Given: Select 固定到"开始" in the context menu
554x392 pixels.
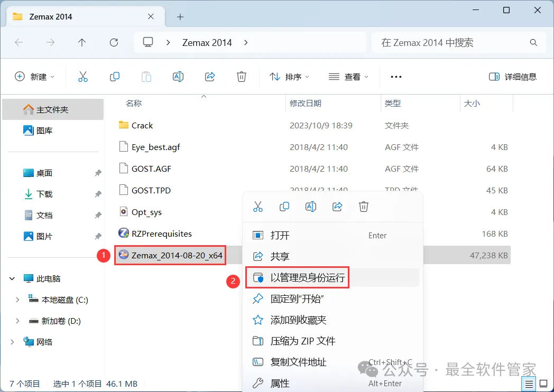Looking at the screenshot, I should tap(333, 299).
